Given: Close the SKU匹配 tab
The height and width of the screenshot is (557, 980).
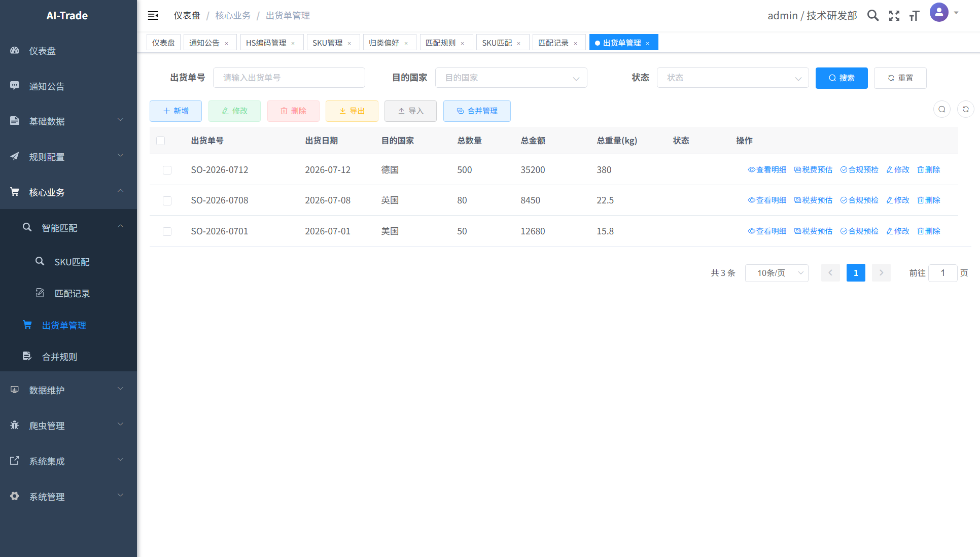Looking at the screenshot, I should point(519,43).
